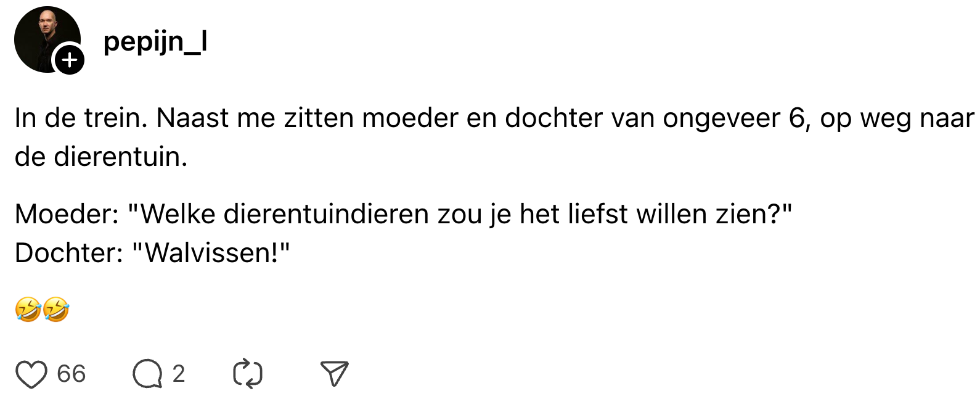Open replies via the speech bubble icon

147,374
